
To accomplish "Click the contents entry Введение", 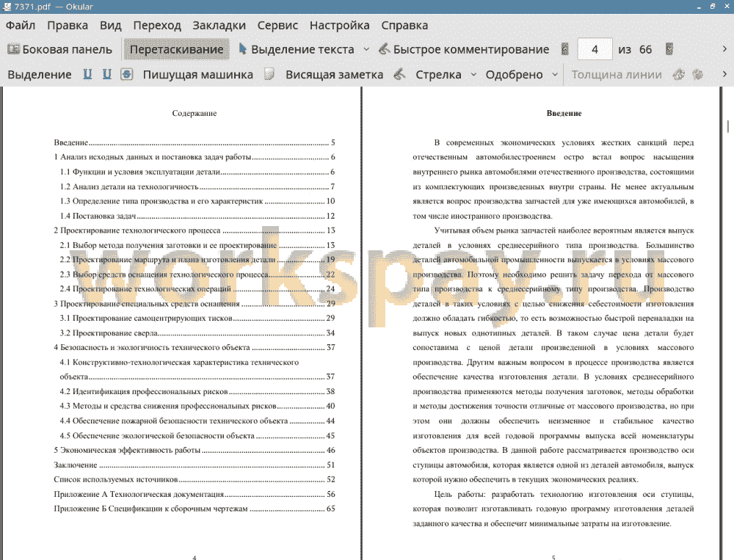I will (195, 142).
